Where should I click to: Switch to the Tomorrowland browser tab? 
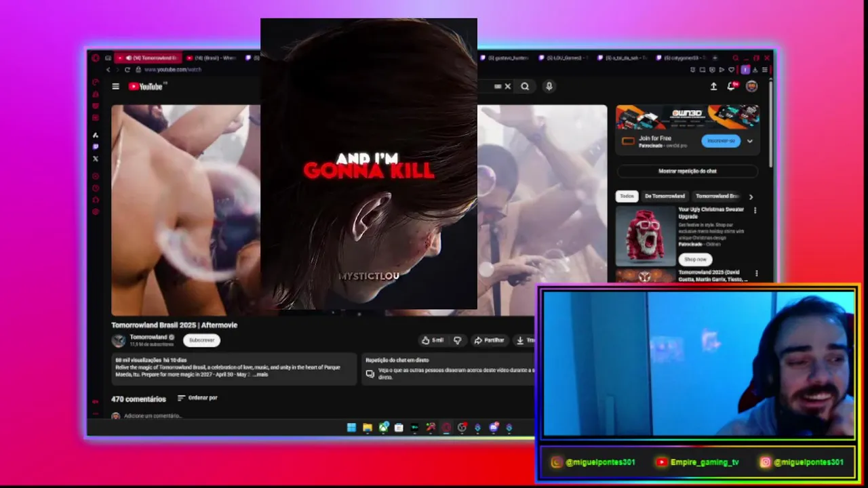pyautogui.click(x=149, y=58)
